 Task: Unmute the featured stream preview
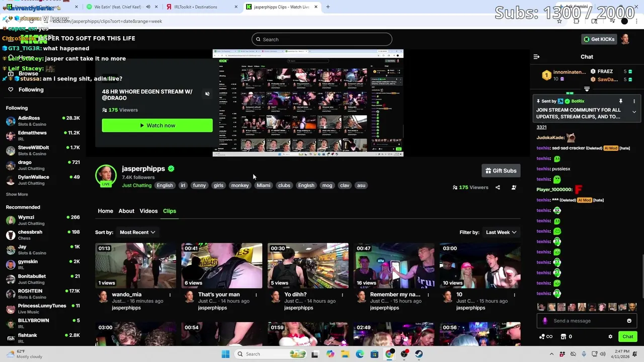[207, 94]
